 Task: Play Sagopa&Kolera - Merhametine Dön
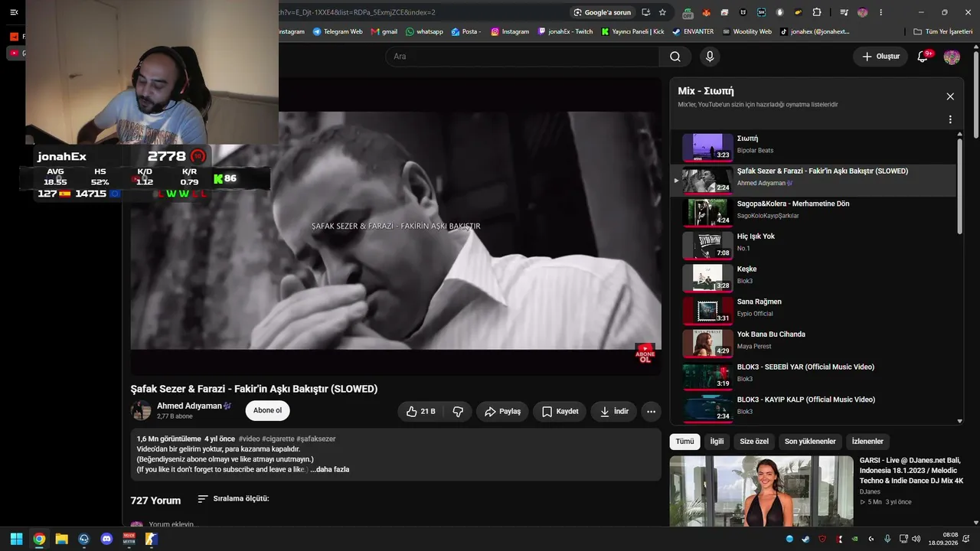813,214
